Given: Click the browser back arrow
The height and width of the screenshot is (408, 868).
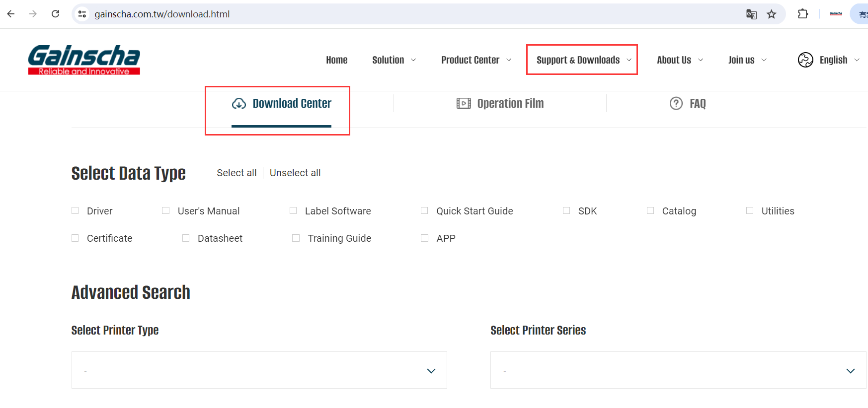Looking at the screenshot, I should 11,14.
